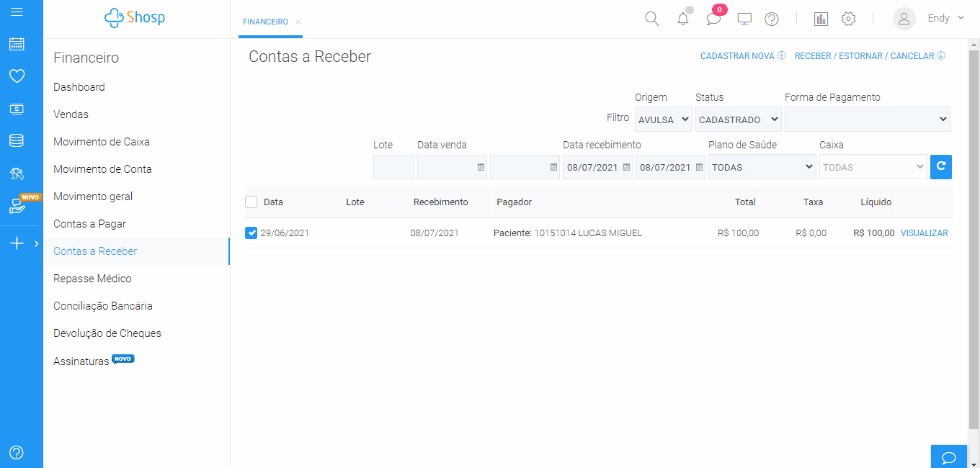This screenshot has height=468, width=980.
Task: Expand the Forma de Pagamento dropdown
Action: click(867, 120)
